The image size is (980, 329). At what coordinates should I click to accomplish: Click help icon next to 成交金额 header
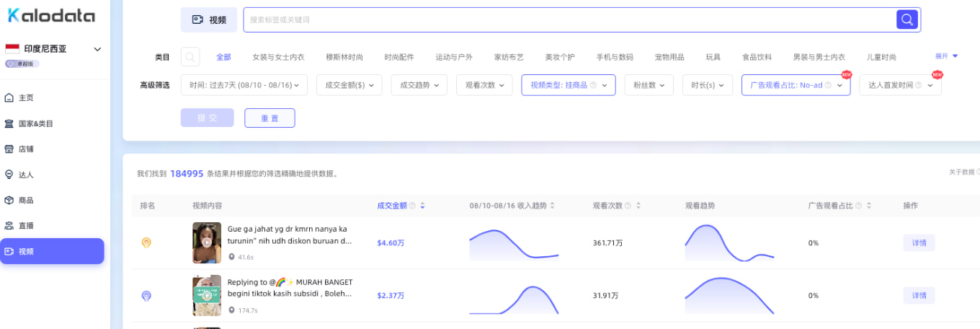pyautogui.click(x=412, y=206)
